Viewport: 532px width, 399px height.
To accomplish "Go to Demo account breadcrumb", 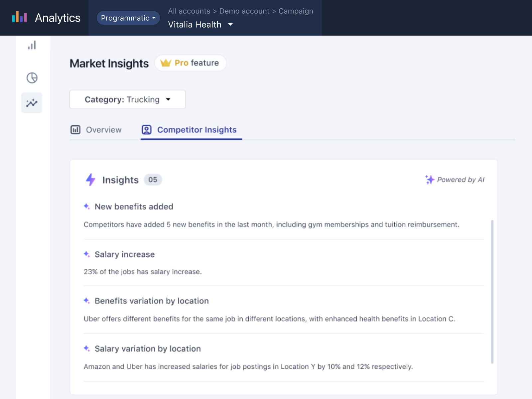I will [244, 11].
